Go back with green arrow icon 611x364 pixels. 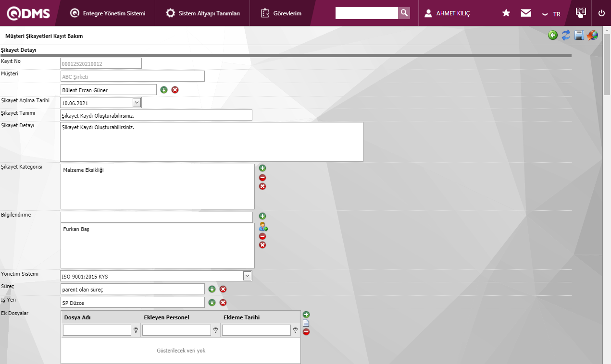tap(553, 35)
